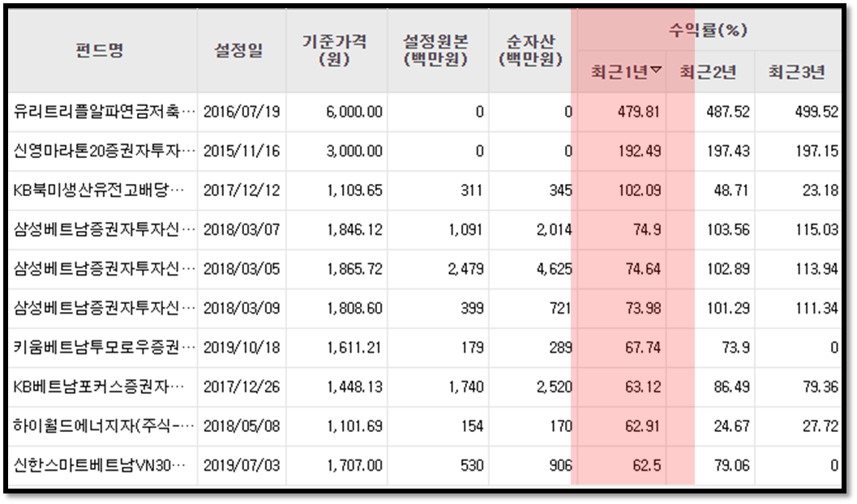Click the base price 3,000.00
857x504 pixels.
pyautogui.click(x=354, y=152)
